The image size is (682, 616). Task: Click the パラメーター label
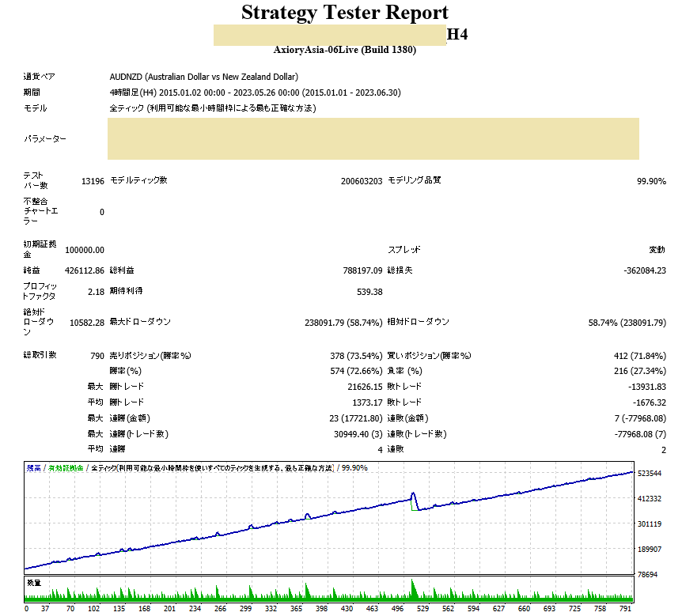point(45,139)
